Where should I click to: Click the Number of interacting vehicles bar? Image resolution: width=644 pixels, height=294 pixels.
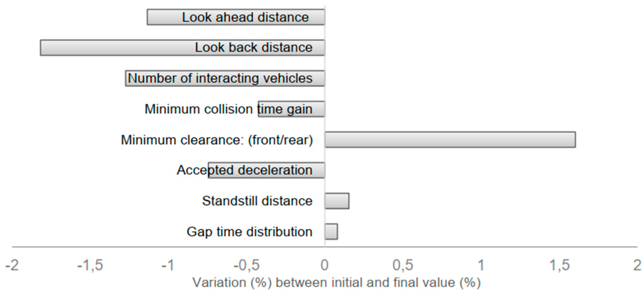[225, 78]
